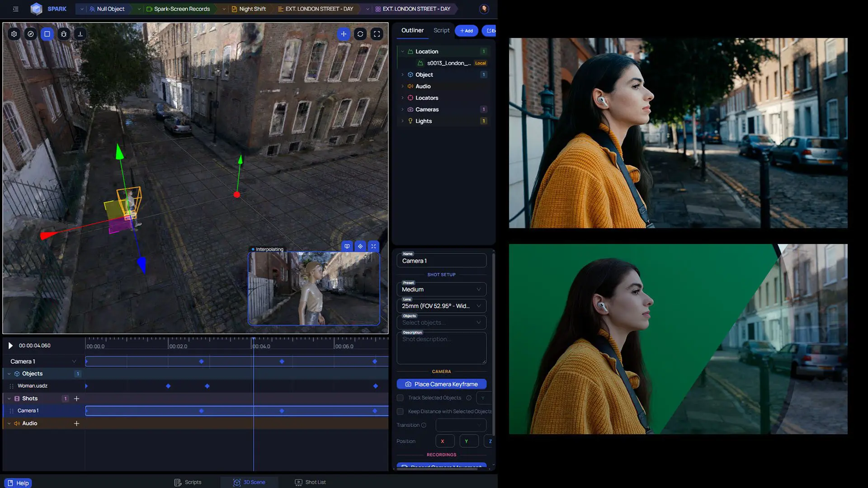This screenshot has height=488, width=868.
Task: Open the Lens 25mm dropdown
Action: click(x=441, y=306)
